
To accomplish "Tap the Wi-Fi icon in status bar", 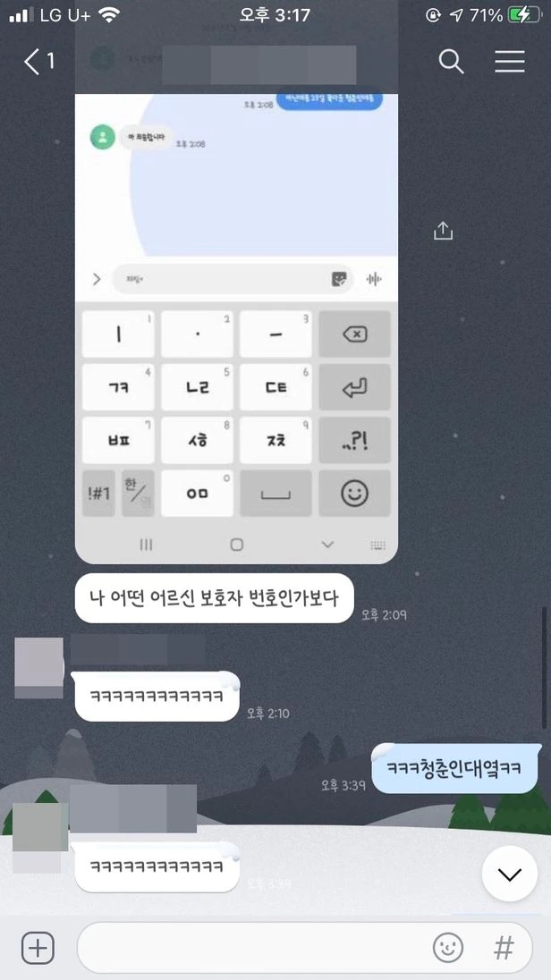I will tap(109, 15).
